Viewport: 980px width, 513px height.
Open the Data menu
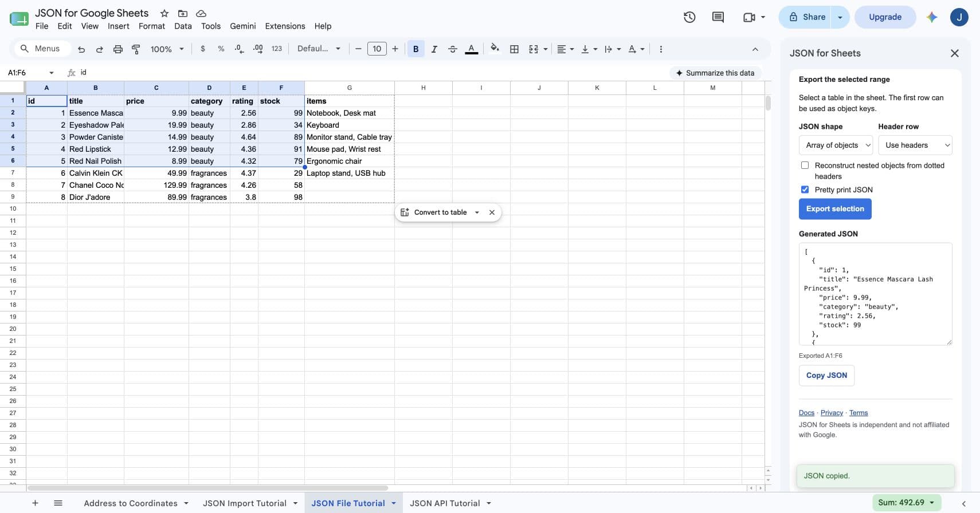pos(183,26)
